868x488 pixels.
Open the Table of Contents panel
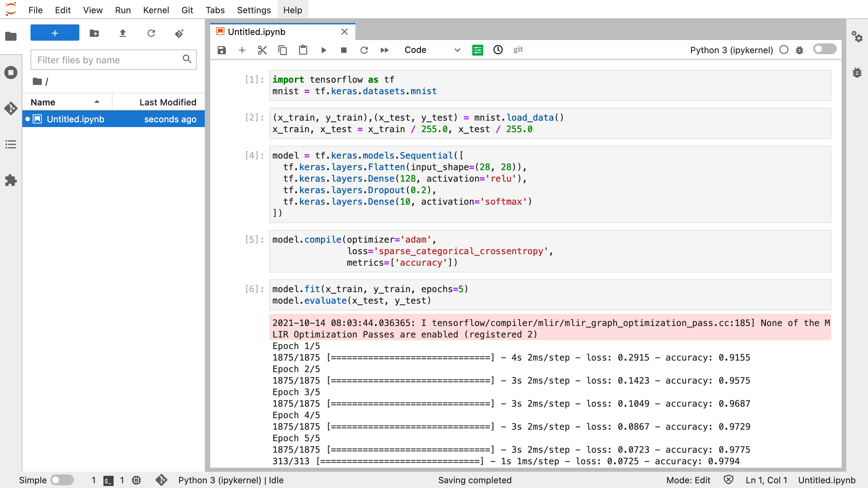(11, 144)
